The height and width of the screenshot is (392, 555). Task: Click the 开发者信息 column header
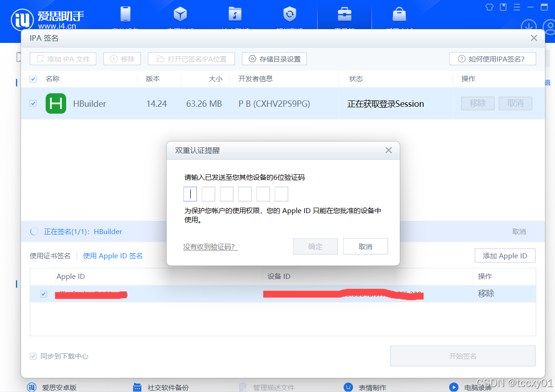[256, 79]
